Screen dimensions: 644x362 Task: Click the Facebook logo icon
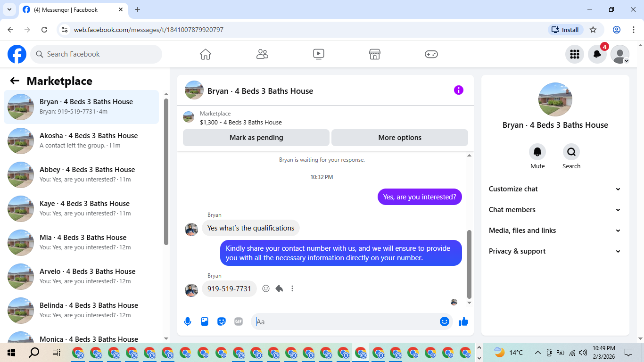point(17,54)
